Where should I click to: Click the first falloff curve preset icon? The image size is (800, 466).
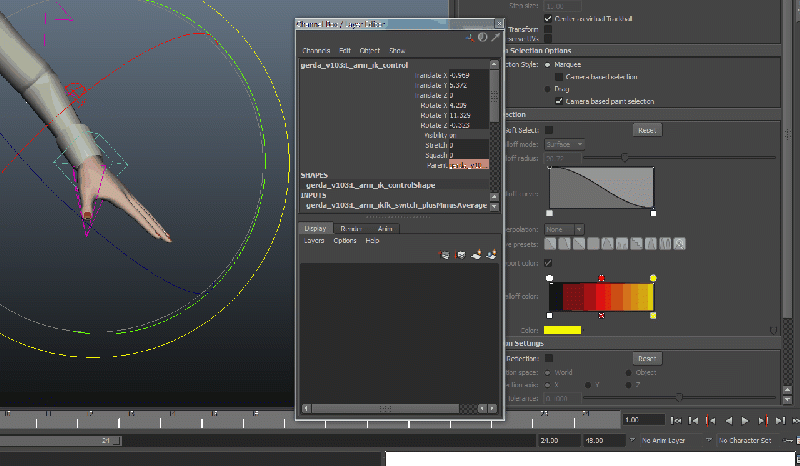pos(551,243)
